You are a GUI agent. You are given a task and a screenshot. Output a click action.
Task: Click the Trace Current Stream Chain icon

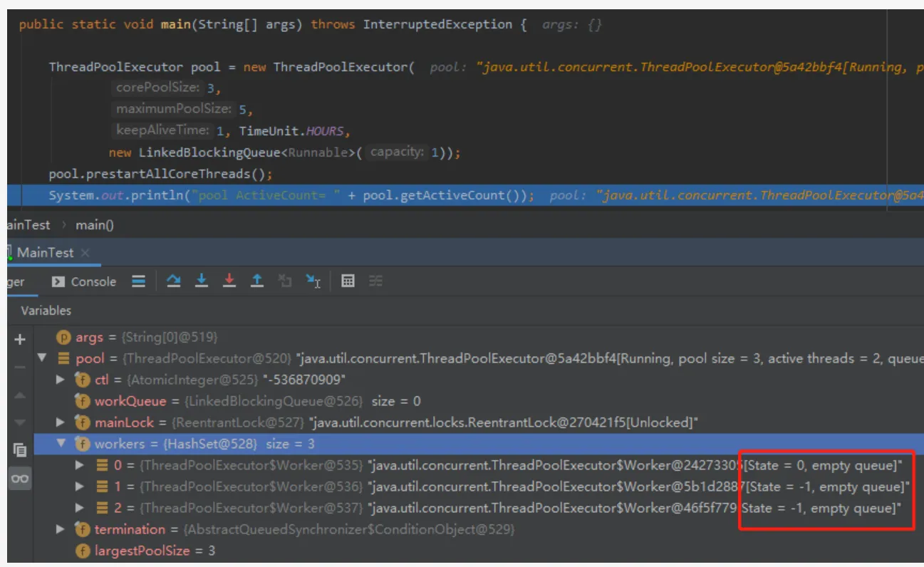click(x=376, y=281)
